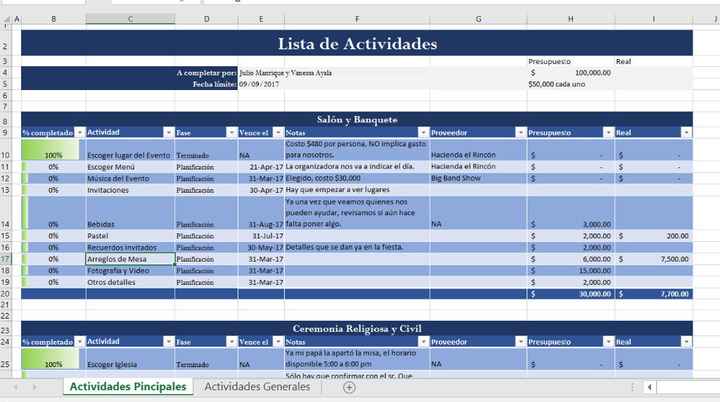Open the Notas filter in Ceremonia Religiosa section
The image size is (720, 402).
[x=423, y=341]
